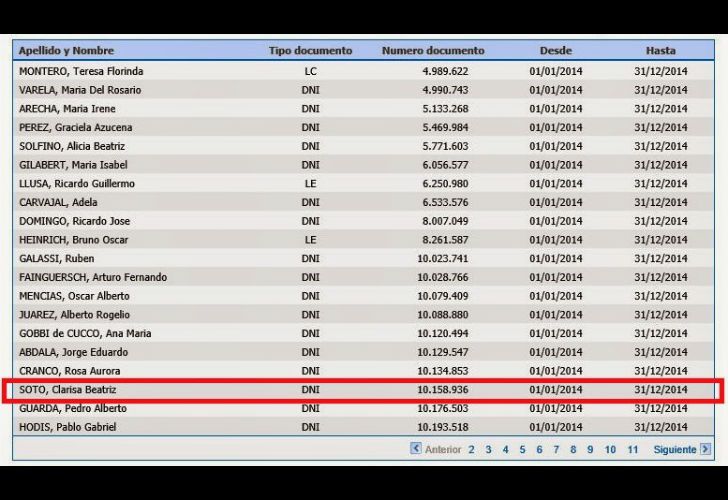Screen dimensions: 728x500
Task: Select DOMINGO, Ricardo Jose name
Action: (x=74, y=221)
